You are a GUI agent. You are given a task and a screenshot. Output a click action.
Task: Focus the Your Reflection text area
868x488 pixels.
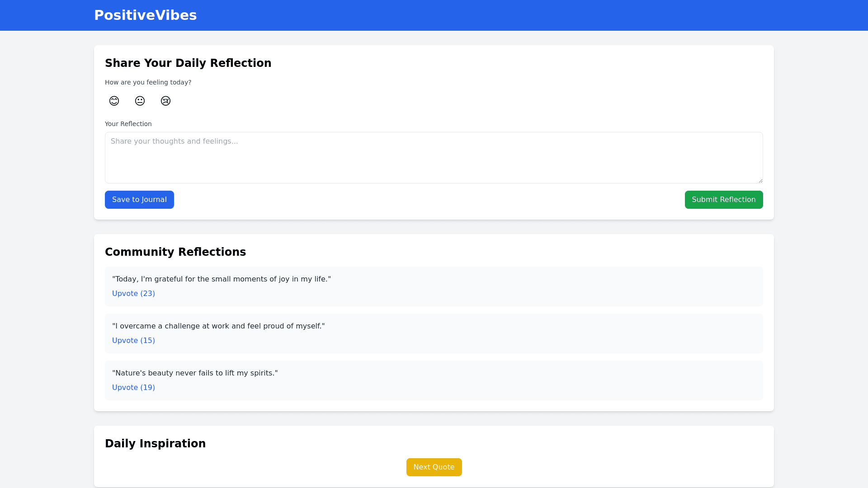pos(434,157)
